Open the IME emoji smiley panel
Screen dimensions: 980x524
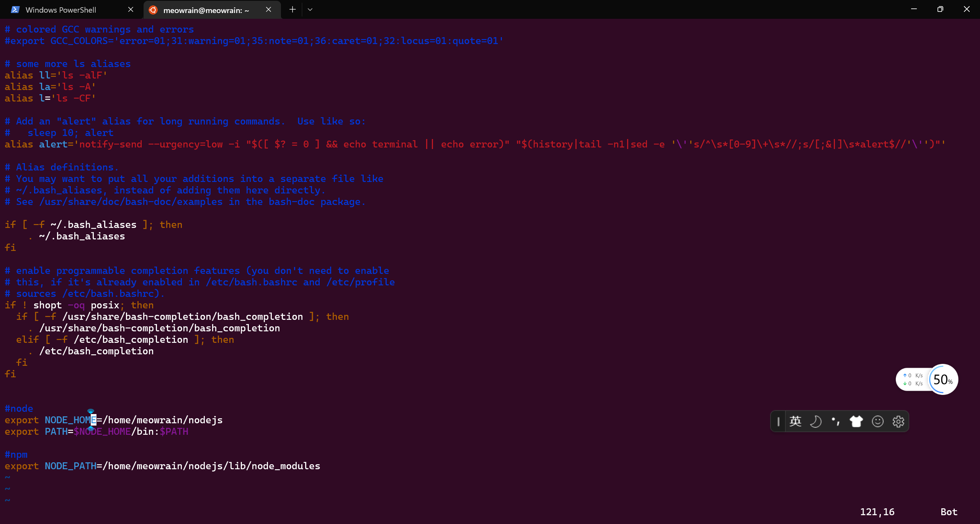(x=877, y=421)
